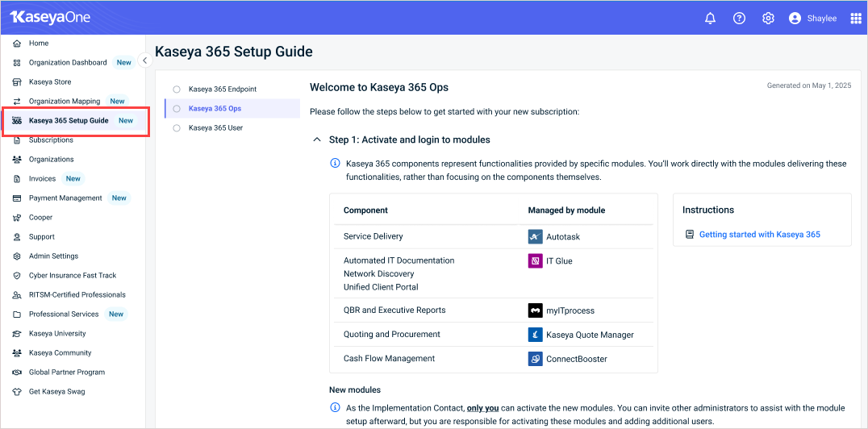The image size is (868, 429).
Task: Click the RITSM-Certified Professionals icon
Action: 17,295
